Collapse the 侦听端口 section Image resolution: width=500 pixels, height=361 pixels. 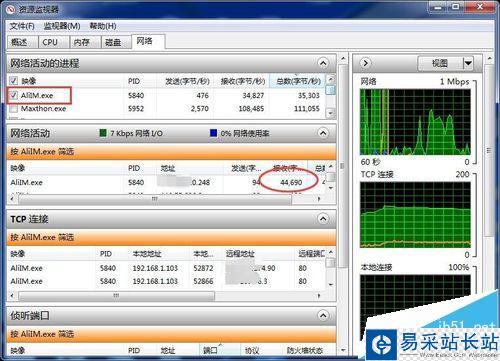coord(323,315)
